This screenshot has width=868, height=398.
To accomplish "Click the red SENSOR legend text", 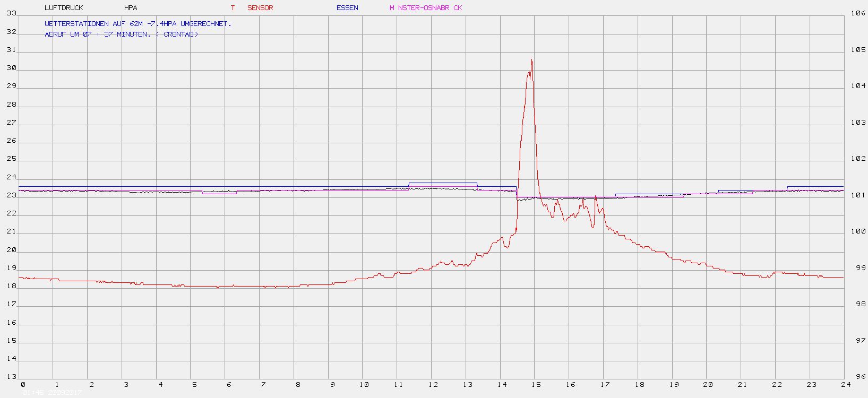I will 260,8.
